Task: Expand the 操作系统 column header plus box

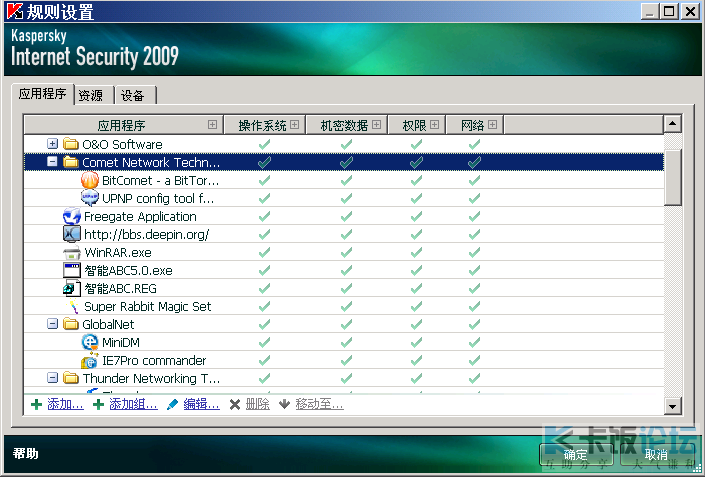Action: 294,125
